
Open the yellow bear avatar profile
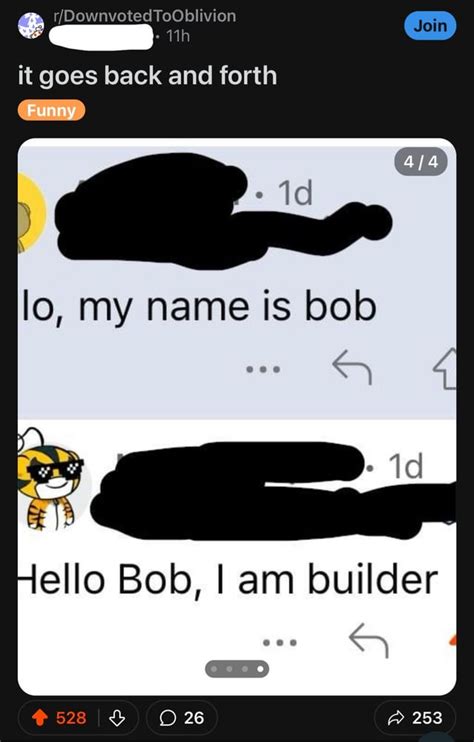(31, 212)
